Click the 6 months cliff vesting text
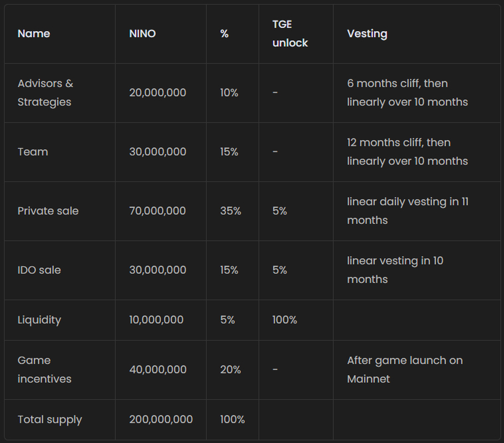Screen dimensions: 504x443 407,93
